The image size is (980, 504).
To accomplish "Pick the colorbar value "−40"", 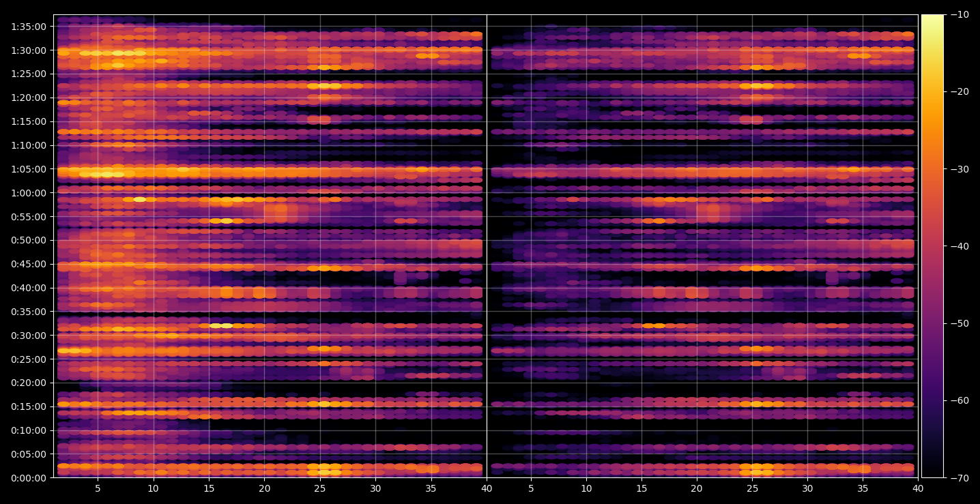I will [959, 246].
